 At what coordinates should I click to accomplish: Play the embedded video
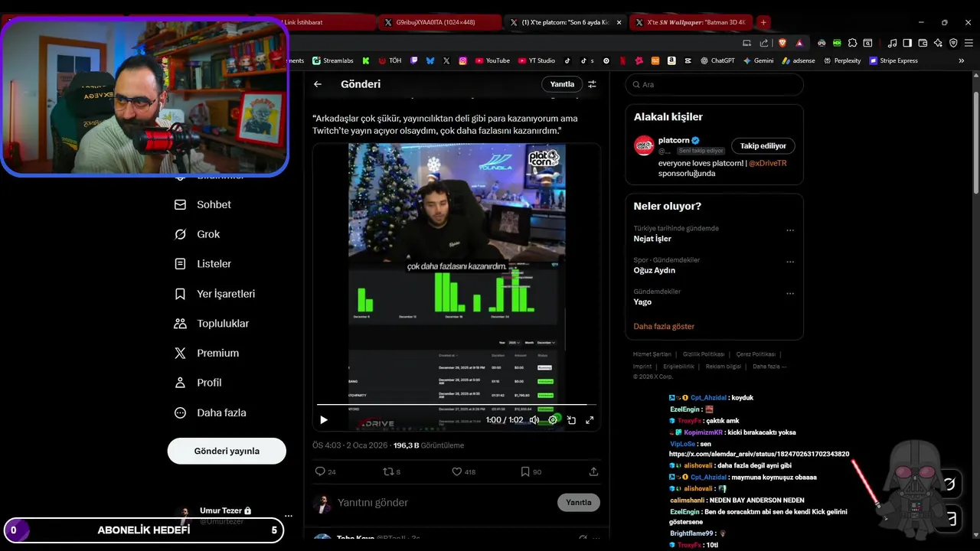tap(323, 420)
